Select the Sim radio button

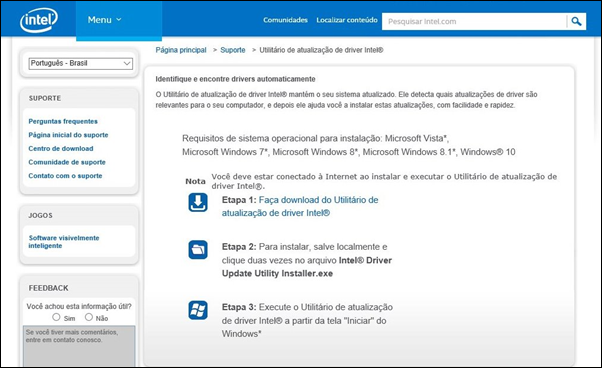tap(56, 317)
